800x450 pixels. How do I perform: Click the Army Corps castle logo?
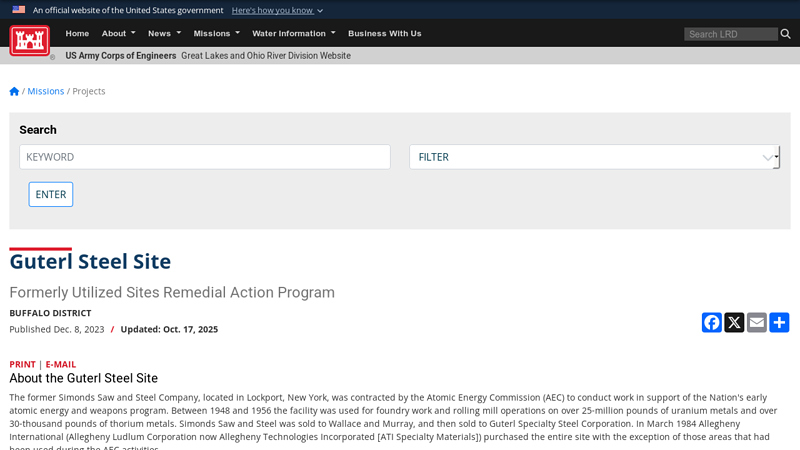point(29,40)
